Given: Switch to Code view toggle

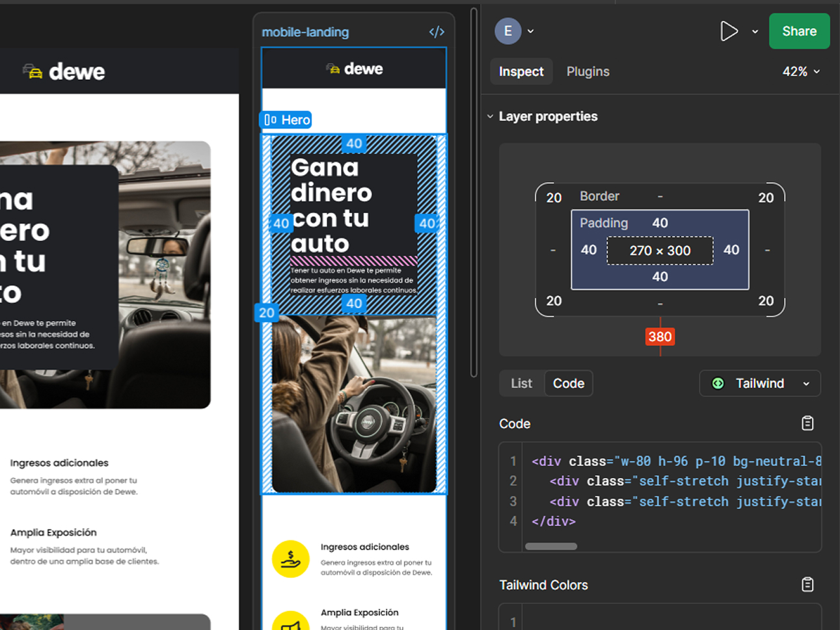Looking at the screenshot, I should [x=568, y=384].
